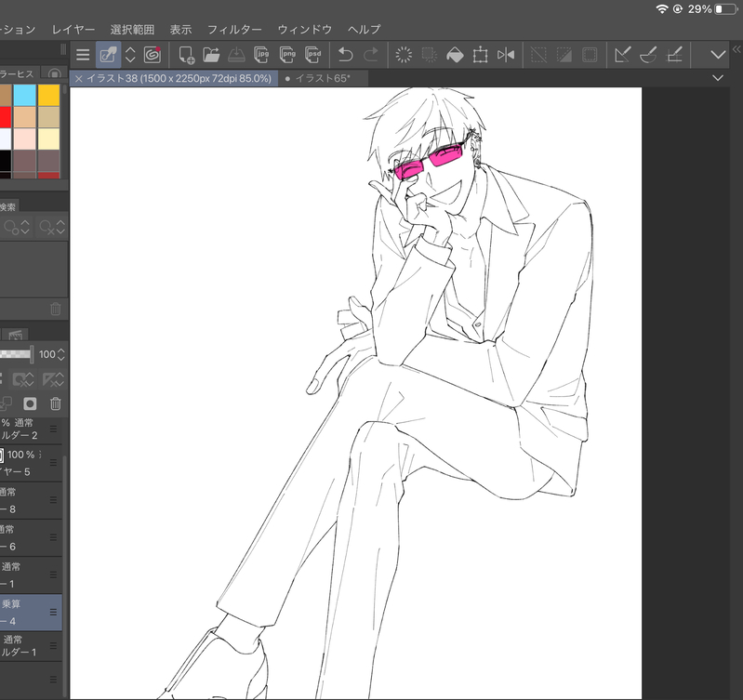The image size is (743, 700).
Task: Switch to the イラスト65 canvas tab
Action: pos(321,79)
